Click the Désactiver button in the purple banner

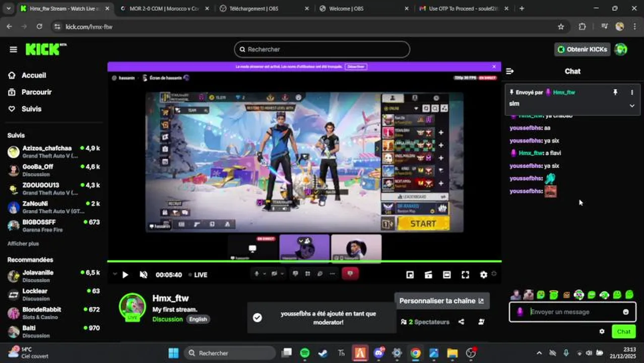click(356, 67)
